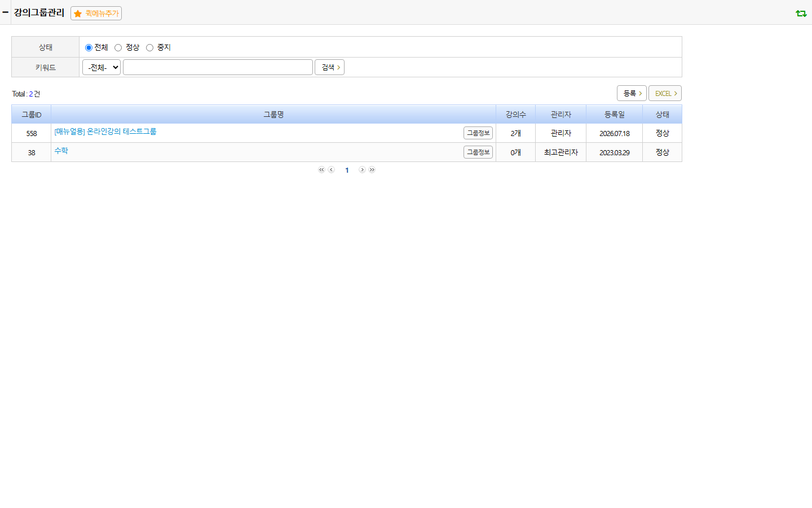Click 그룹정보 button for group 558

(x=478, y=133)
